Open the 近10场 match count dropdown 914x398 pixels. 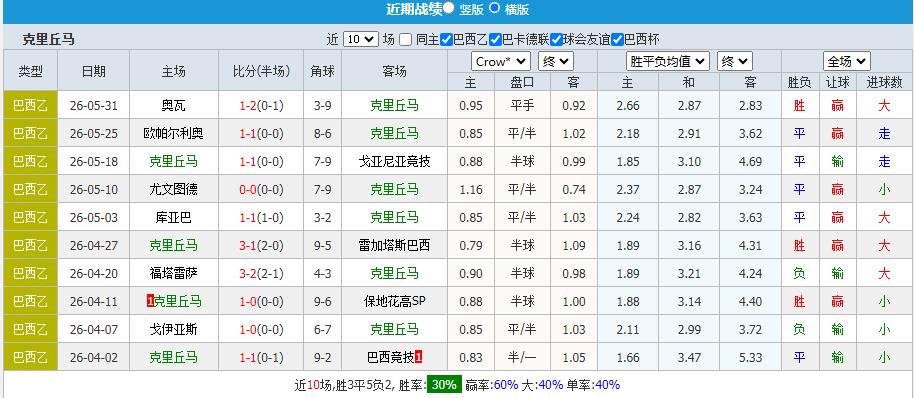tap(361, 39)
